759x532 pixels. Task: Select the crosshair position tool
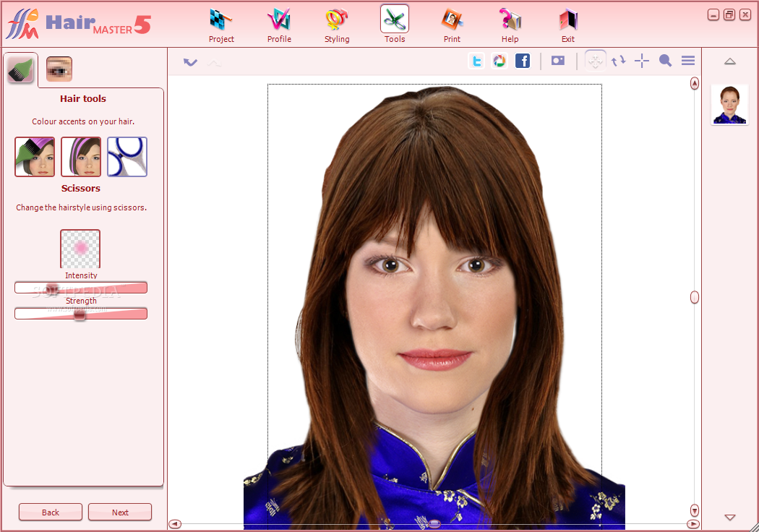coord(641,61)
